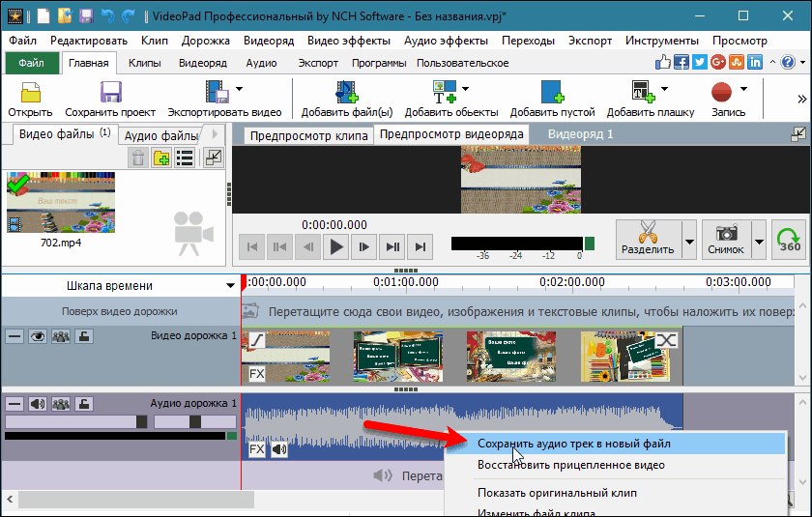Start recording with Запись button
Viewport: 812px width, 517px height.
728,99
